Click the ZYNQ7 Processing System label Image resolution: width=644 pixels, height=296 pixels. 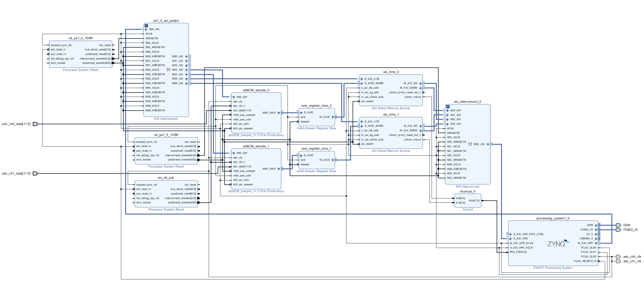pos(553,268)
